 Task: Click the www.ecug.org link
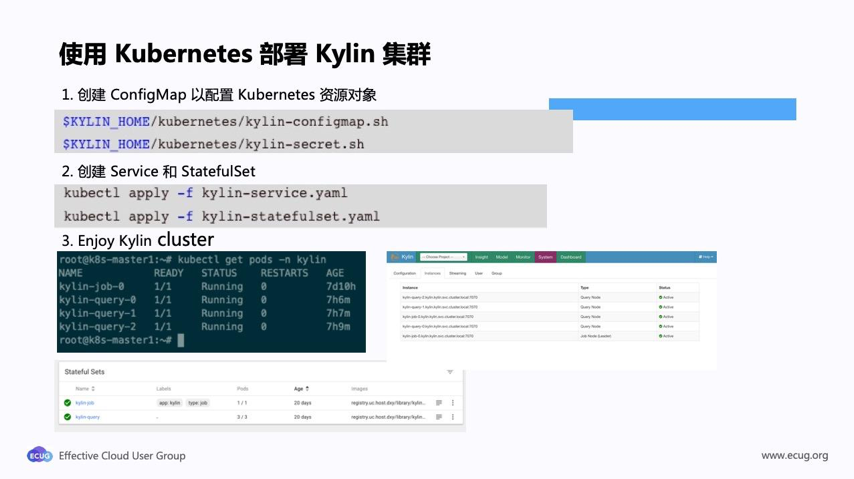(795, 455)
